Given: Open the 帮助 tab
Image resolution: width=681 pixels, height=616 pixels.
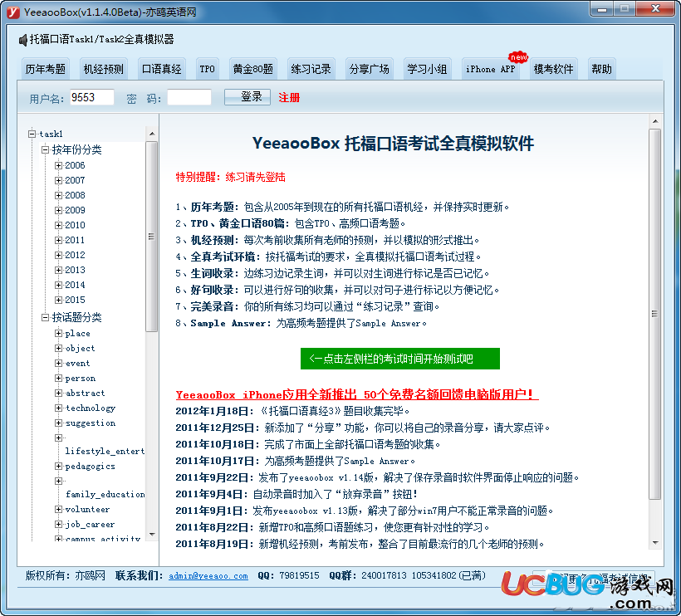Looking at the screenshot, I should coord(601,69).
